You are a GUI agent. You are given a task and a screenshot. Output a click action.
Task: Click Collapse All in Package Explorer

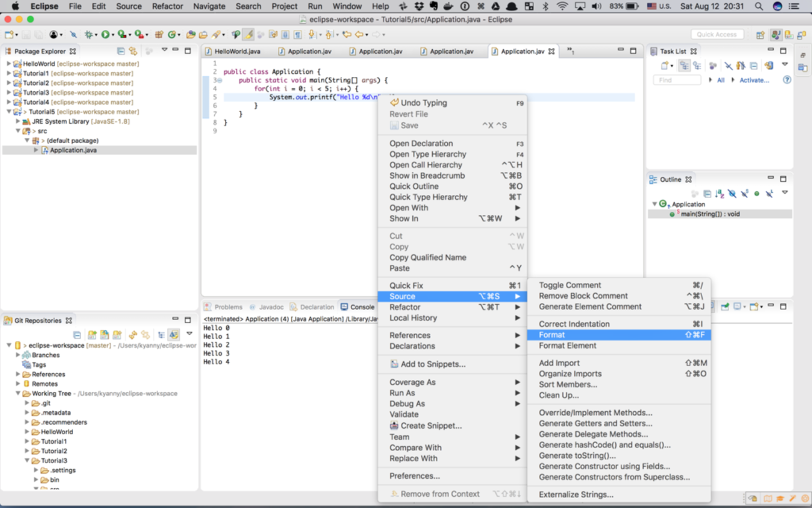(121, 51)
